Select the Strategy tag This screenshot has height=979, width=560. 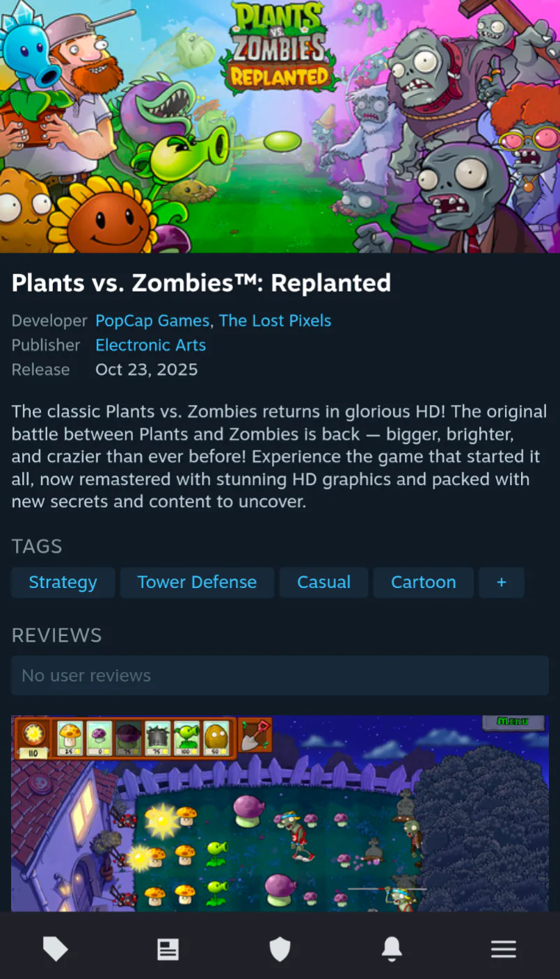coord(63,582)
